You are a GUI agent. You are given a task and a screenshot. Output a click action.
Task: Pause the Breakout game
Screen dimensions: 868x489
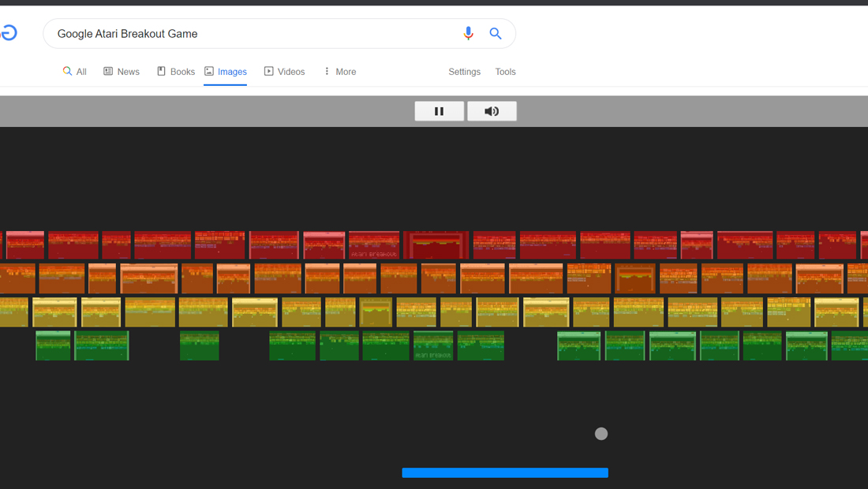point(439,111)
